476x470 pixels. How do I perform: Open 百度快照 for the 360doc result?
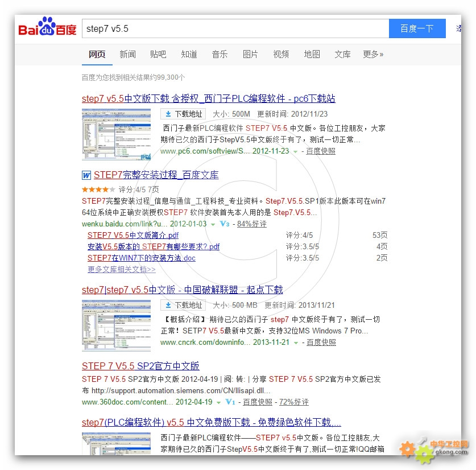click(258, 402)
